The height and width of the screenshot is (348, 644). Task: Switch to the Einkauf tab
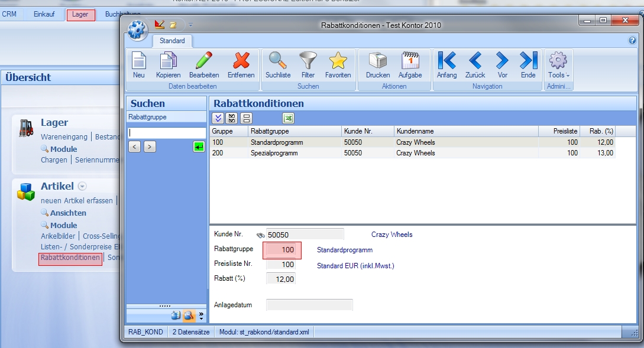pyautogui.click(x=43, y=14)
